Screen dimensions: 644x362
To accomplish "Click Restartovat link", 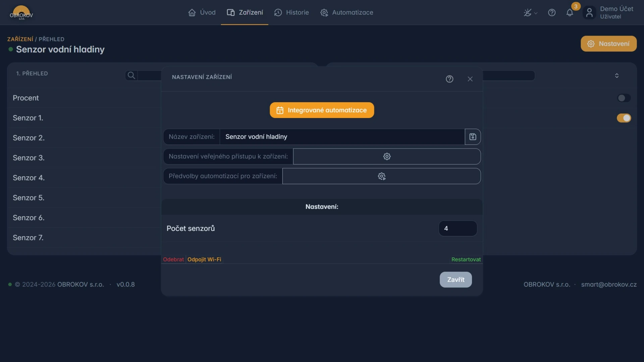I will pos(466,259).
